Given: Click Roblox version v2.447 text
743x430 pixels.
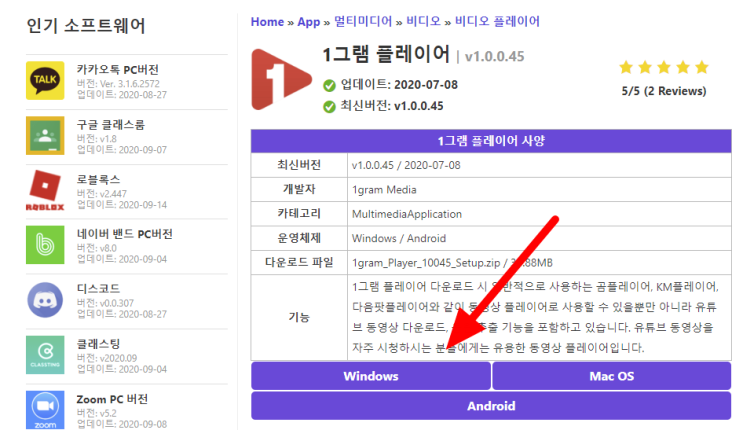Looking at the screenshot, I should coord(101,194).
